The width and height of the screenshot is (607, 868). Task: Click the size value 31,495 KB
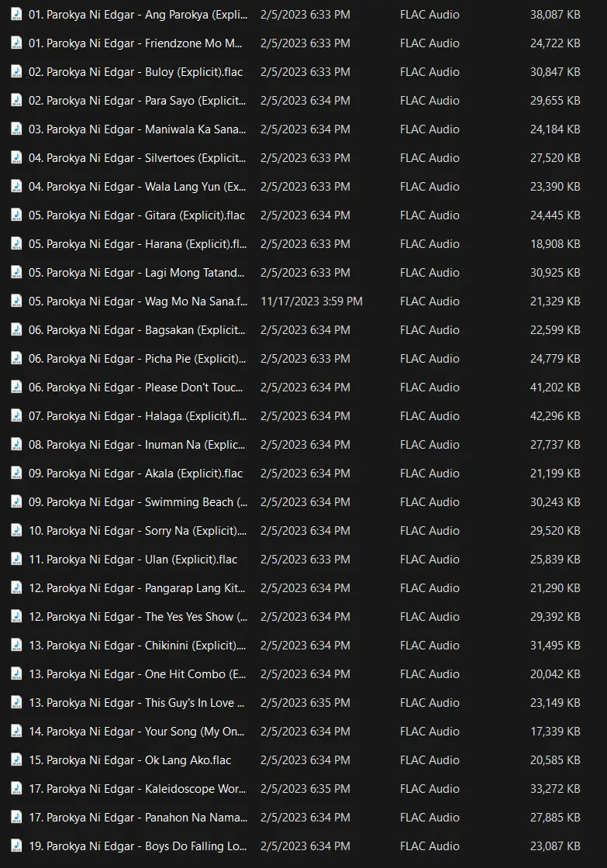coord(555,646)
